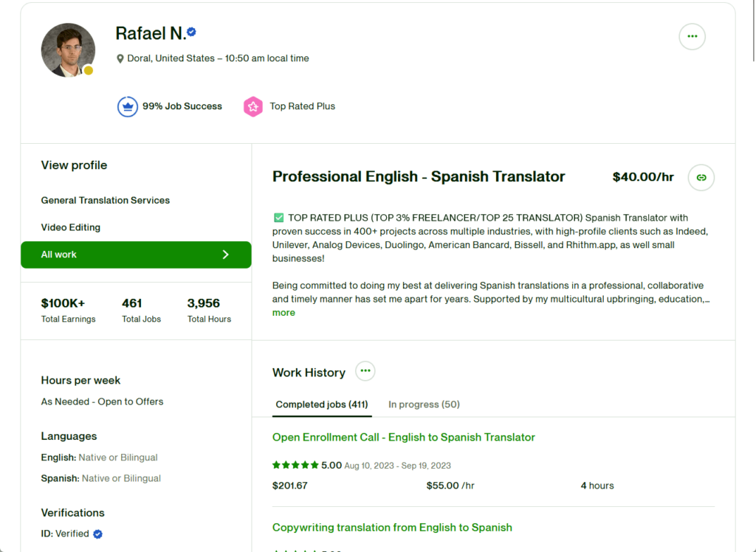Screen dimensions: 756x552
Task: Click the 3,956 Total Hours stat
Action: coord(209,310)
